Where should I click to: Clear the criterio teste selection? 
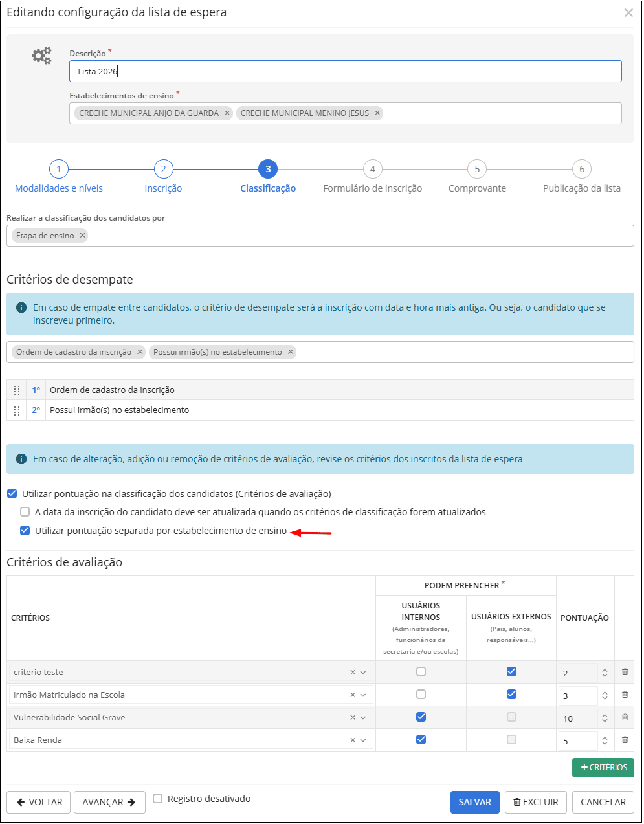(353, 673)
